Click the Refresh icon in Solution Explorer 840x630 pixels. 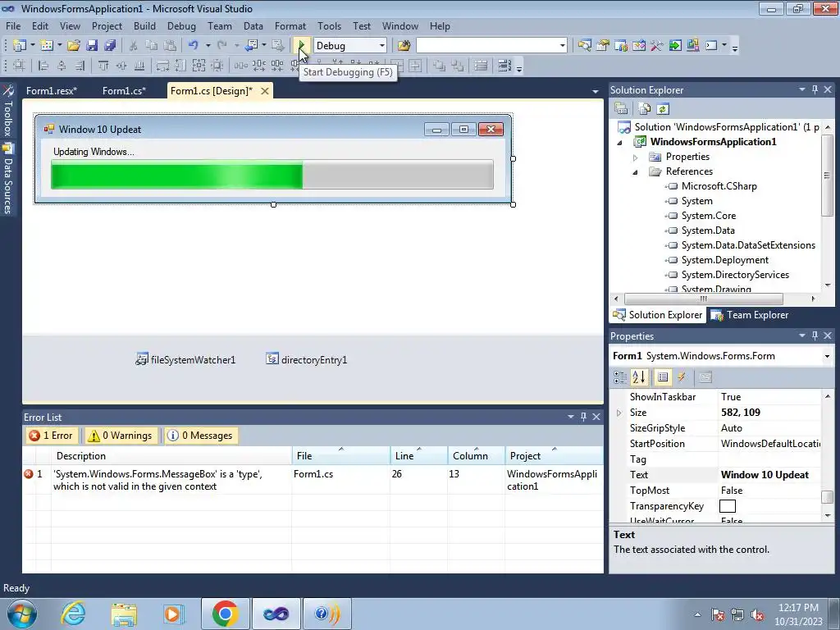[x=663, y=109]
